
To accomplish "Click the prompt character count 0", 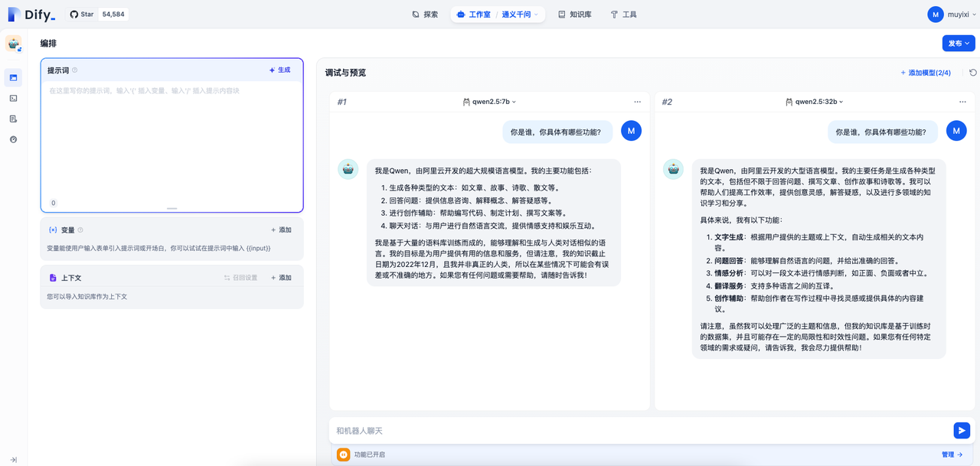I will 53,203.
